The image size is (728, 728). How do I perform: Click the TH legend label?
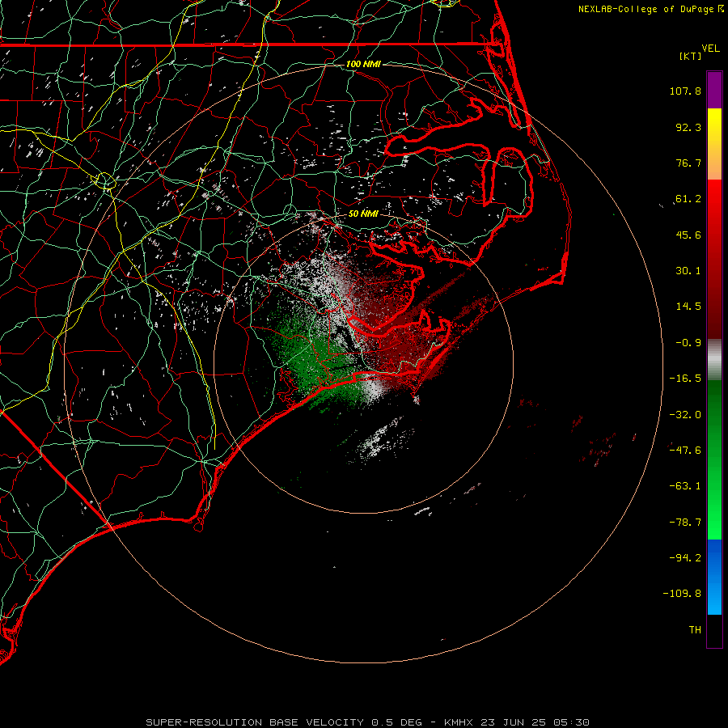(x=695, y=630)
